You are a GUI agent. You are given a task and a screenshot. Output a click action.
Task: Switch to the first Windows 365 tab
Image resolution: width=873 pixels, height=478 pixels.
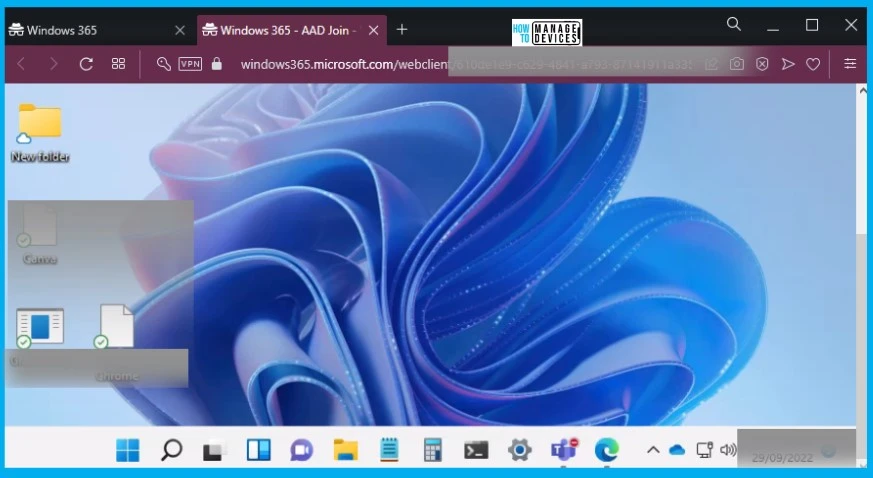pos(97,30)
